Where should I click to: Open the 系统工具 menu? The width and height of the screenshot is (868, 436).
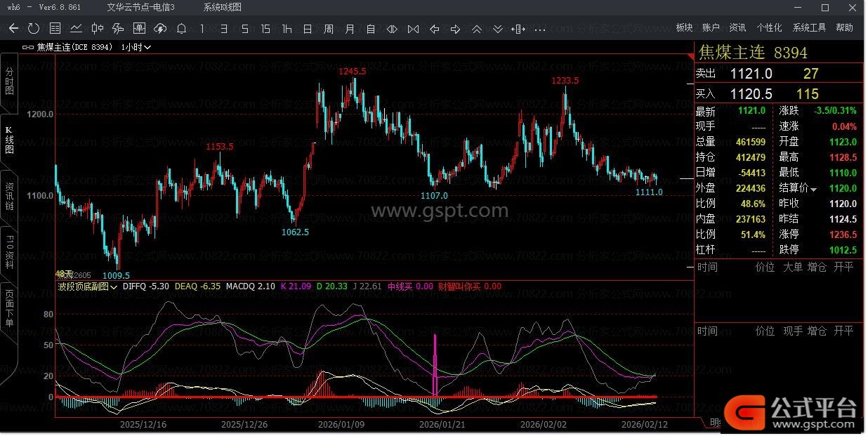click(809, 27)
